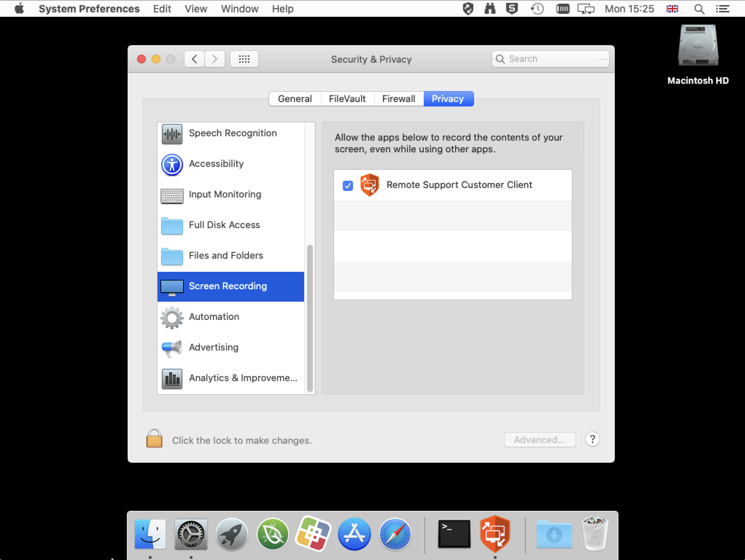Open Remote Support client in Dock
The width and height of the screenshot is (745, 560).
click(494, 534)
